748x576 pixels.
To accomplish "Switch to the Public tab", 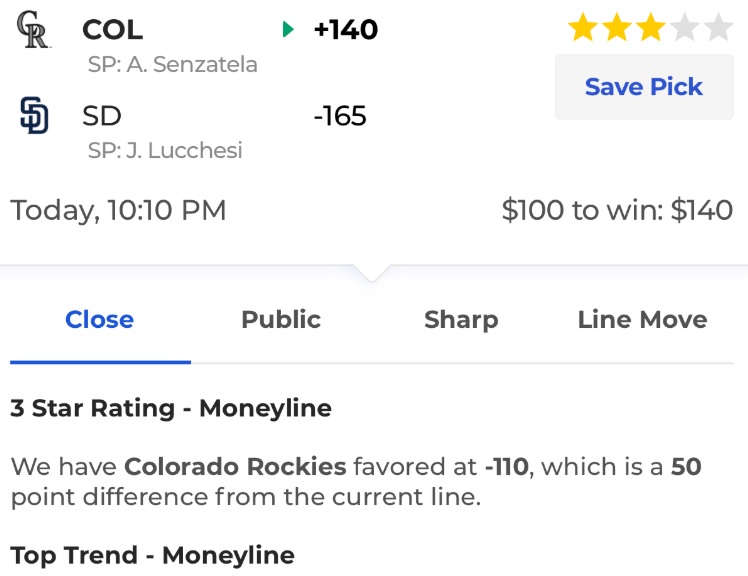I will click(x=281, y=320).
